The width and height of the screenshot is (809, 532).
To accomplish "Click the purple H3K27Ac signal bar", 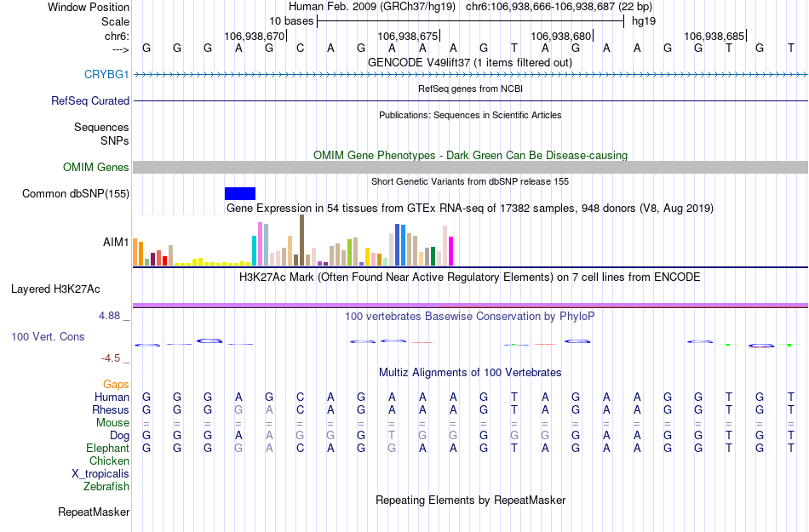I will [x=471, y=306].
